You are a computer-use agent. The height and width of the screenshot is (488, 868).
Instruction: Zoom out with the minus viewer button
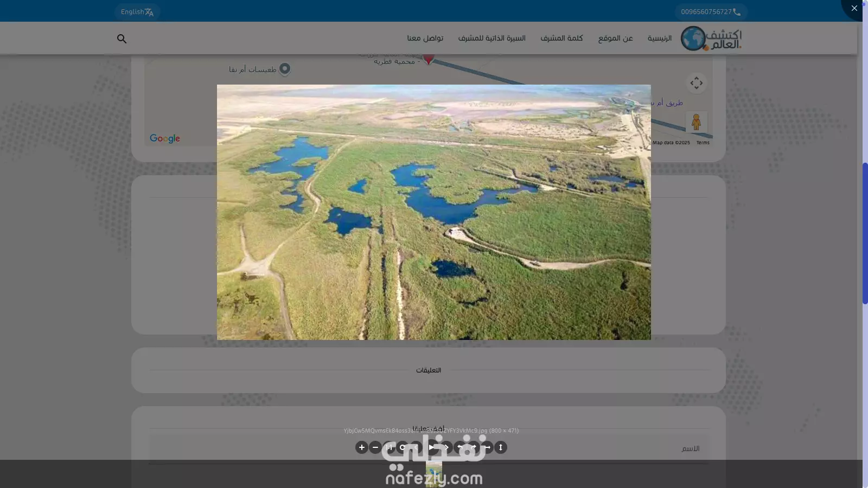click(375, 447)
